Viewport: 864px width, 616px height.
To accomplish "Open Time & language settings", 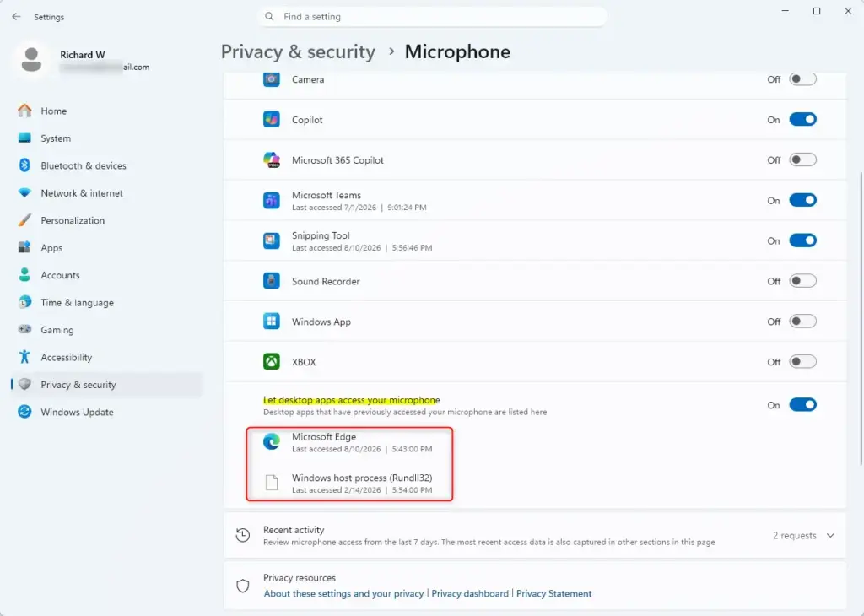I will pyautogui.click(x=107, y=302).
